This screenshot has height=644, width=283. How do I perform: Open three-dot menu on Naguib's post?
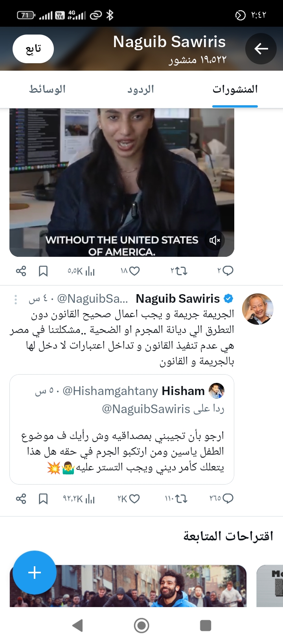16,300
